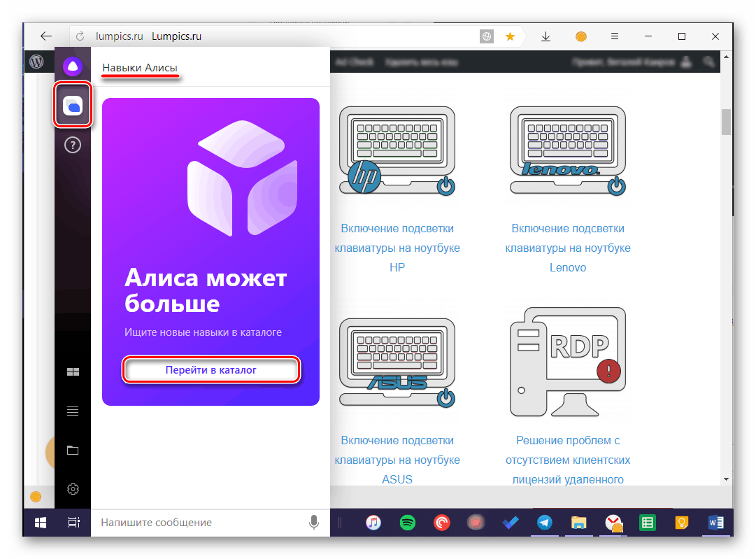Click the microphone voice input icon

(314, 522)
